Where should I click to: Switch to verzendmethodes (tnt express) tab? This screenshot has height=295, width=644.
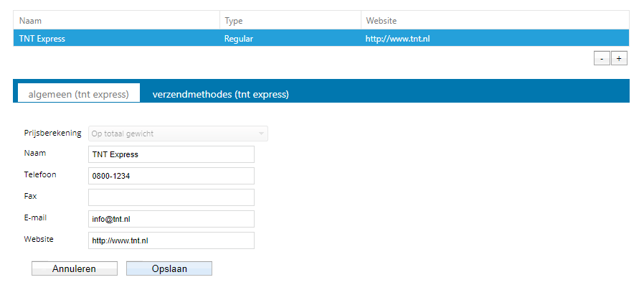tap(221, 95)
